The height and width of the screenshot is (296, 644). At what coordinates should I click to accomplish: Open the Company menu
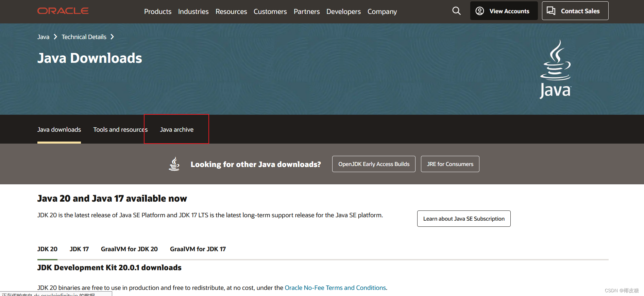coord(382,12)
